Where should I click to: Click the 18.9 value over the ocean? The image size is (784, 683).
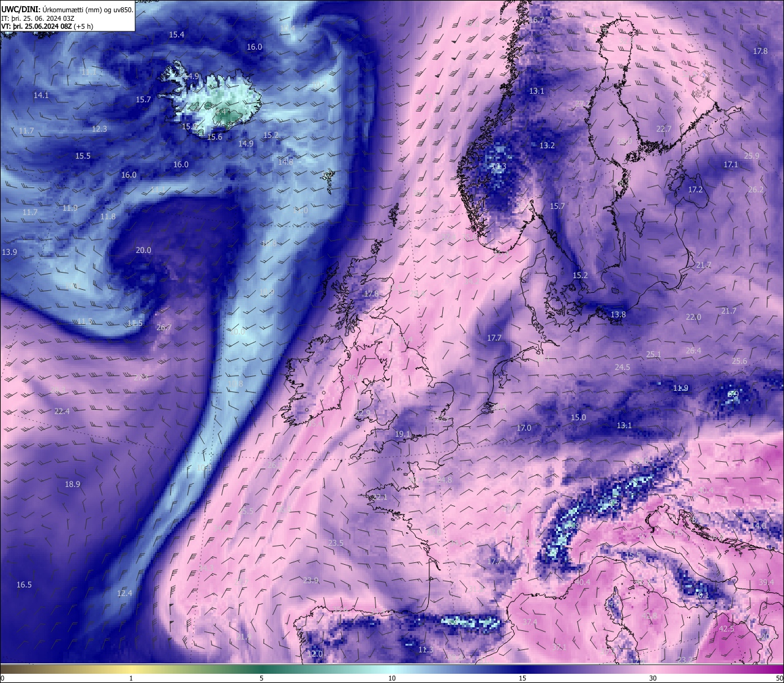72,484
